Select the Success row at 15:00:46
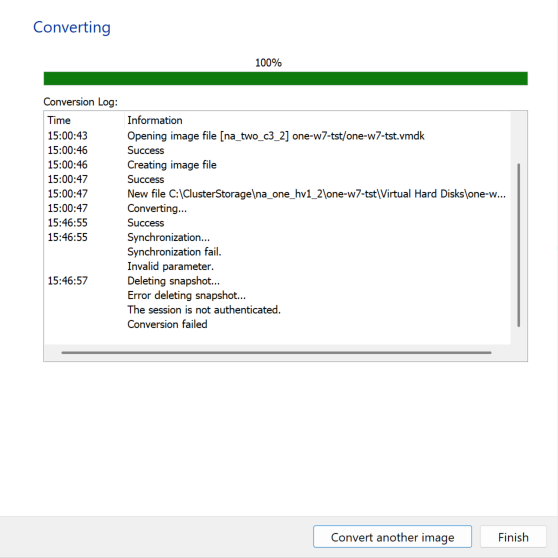Viewport: 558px width, 558px height. tap(276, 151)
